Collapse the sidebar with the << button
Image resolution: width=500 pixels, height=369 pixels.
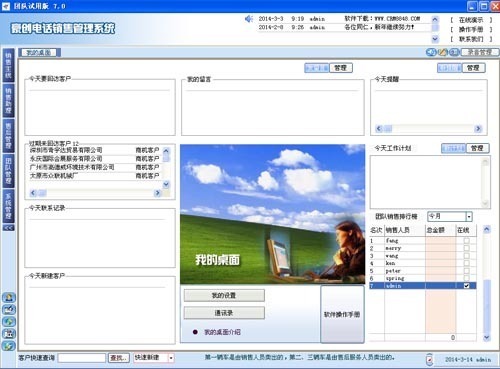click(x=9, y=228)
